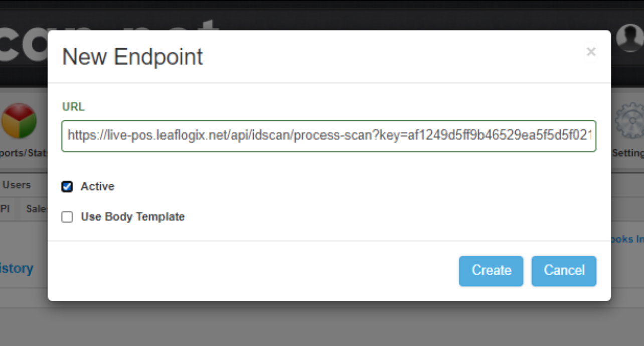Click the Reports/Stats pie chart icon
The height and width of the screenshot is (346, 644).
(19, 121)
